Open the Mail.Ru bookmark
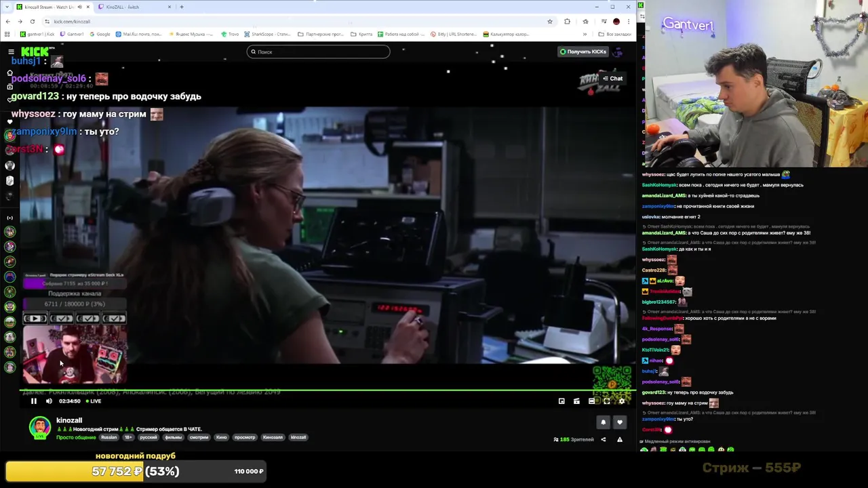Screen dimensions: 868x488 pyautogui.click(x=139, y=34)
